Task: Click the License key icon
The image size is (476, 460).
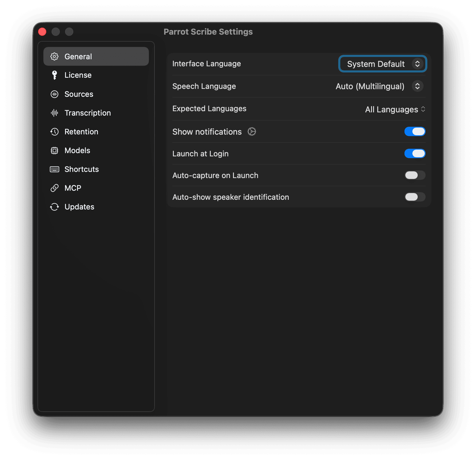Action: (x=55, y=75)
